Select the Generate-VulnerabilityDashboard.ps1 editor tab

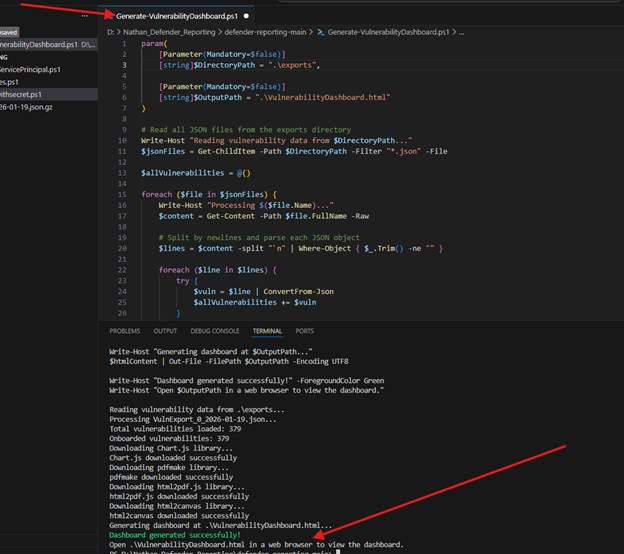pyautogui.click(x=175, y=16)
